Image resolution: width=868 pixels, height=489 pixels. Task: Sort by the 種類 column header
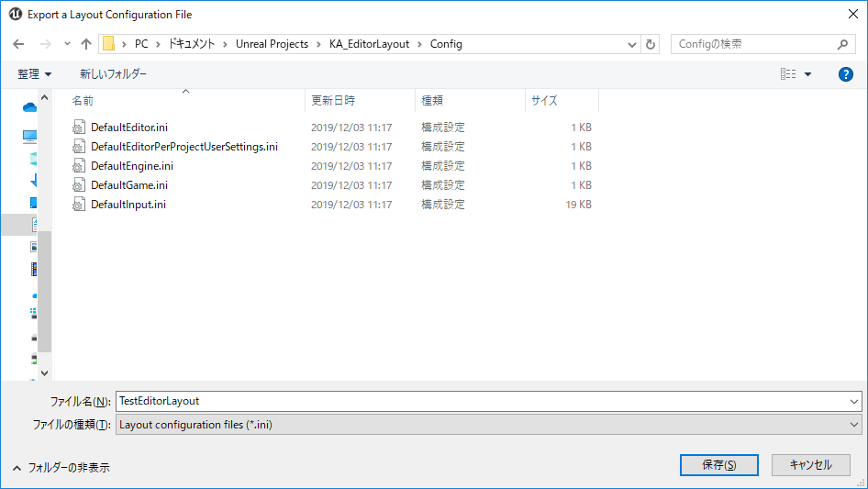click(432, 100)
